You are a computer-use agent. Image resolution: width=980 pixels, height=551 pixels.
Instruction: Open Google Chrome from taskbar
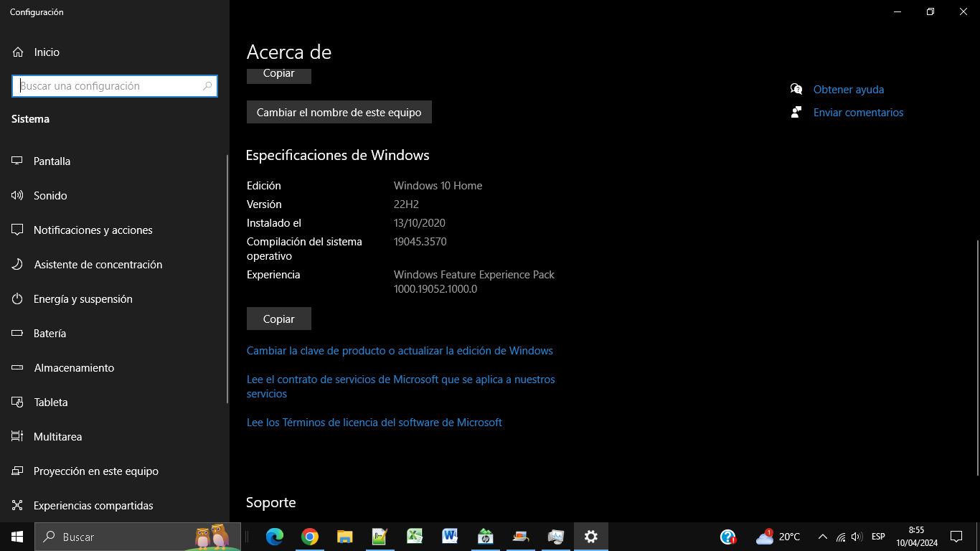310,537
